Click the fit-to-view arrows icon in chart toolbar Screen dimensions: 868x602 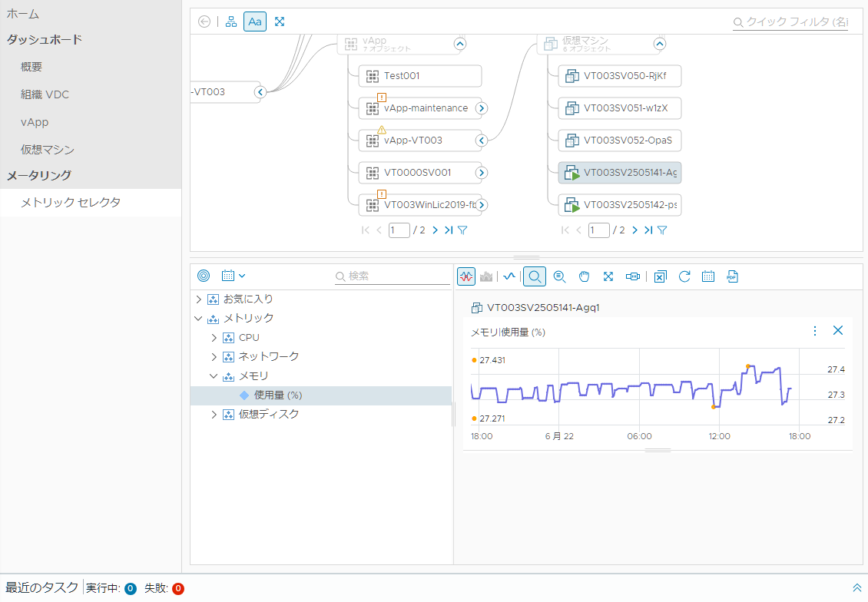coord(608,276)
